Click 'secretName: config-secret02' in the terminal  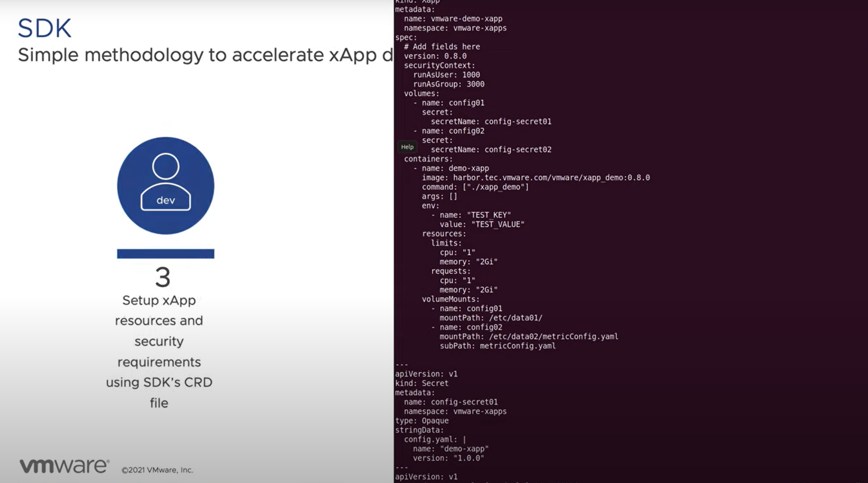coord(491,149)
